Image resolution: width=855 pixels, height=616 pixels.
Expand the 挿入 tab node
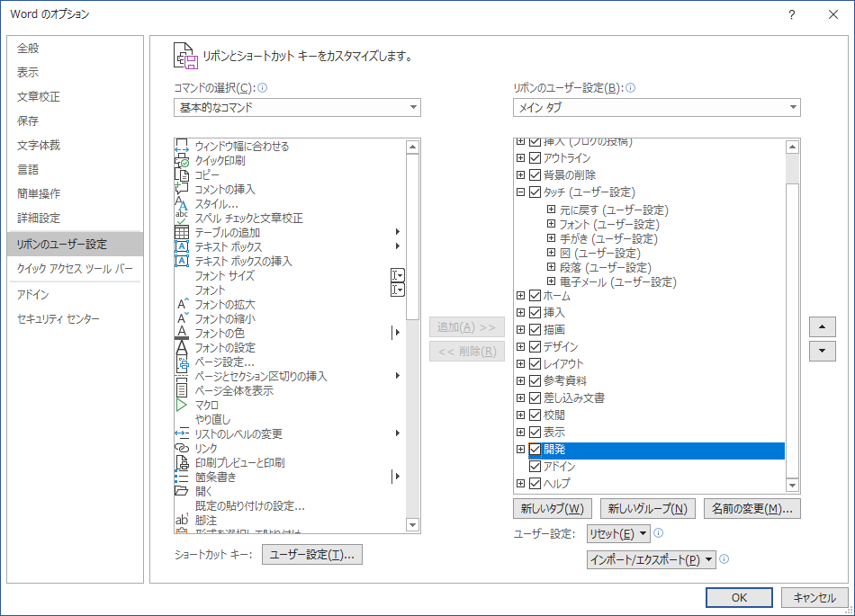tap(521, 313)
